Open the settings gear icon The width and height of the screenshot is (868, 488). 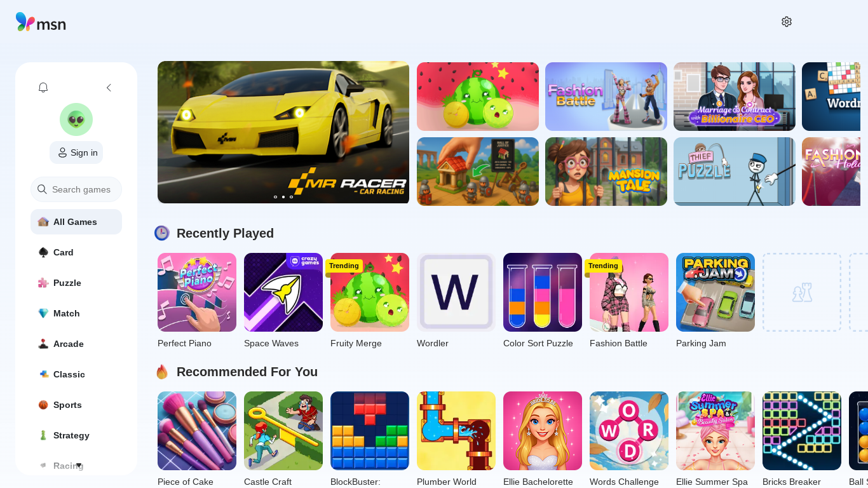click(787, 22)
